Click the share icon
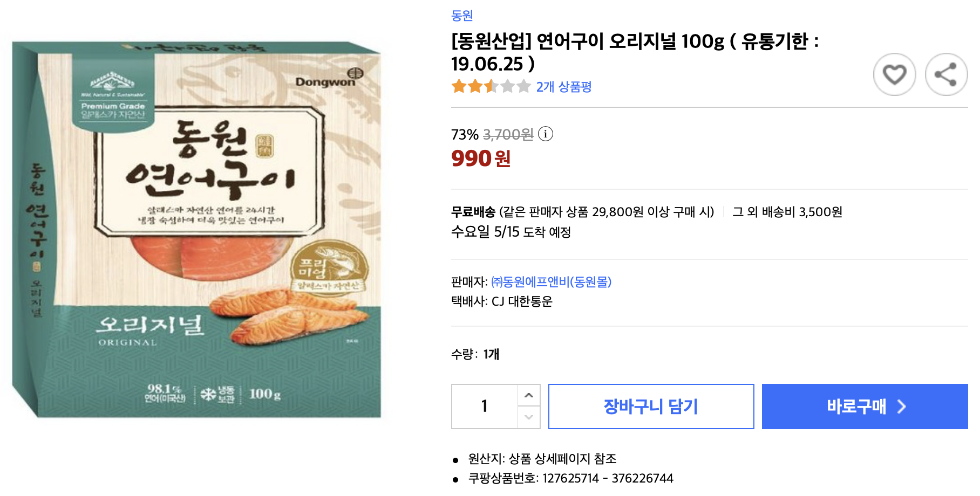 (x=945, y=74)
